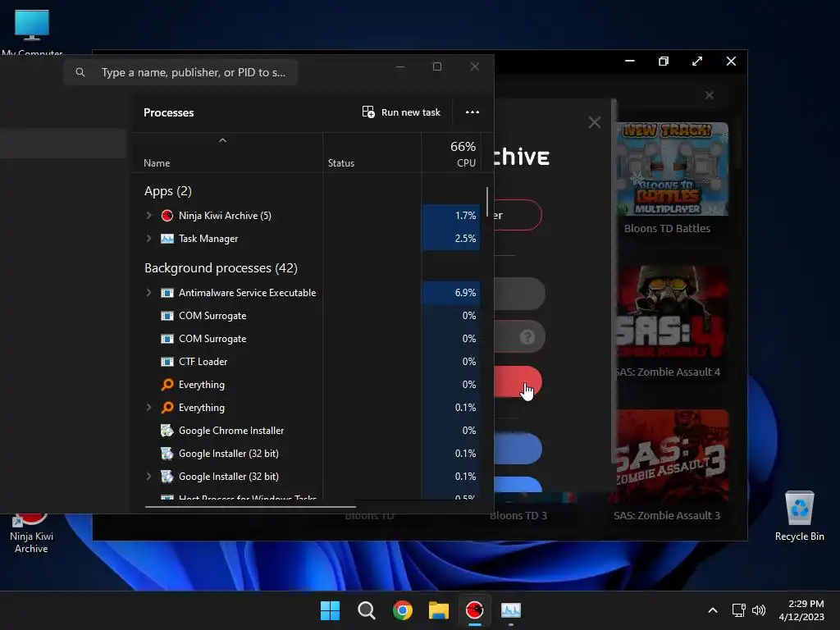Select the Ninja Kiwi Archive desktop shortcut
The width and height of the screenshot is (840, 630).
31,534
